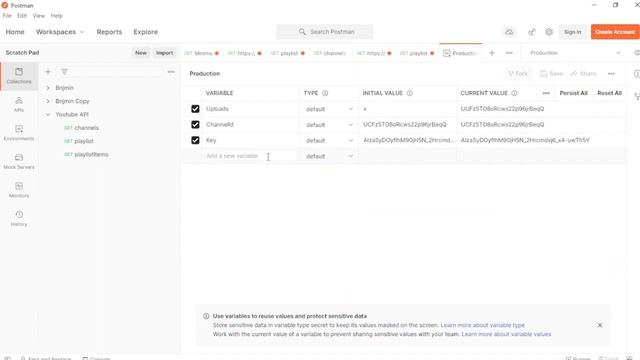Open the Production environment selector dropdown
This screenshot has width=640, height=360.
(x=575, y=53)
